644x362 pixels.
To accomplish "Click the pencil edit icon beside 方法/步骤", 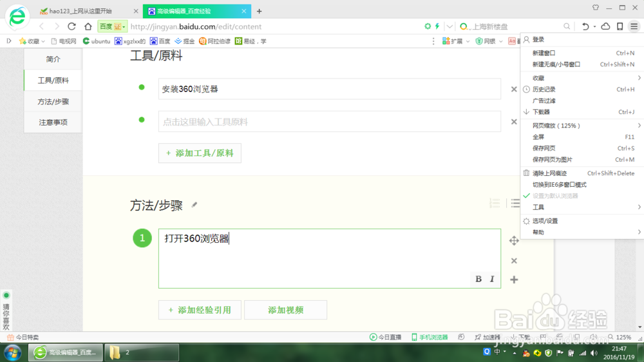I will [194, 205].
